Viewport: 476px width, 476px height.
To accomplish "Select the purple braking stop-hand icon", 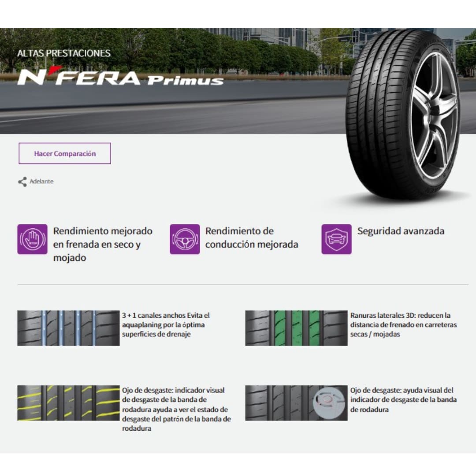I will (x=33, y=239).
